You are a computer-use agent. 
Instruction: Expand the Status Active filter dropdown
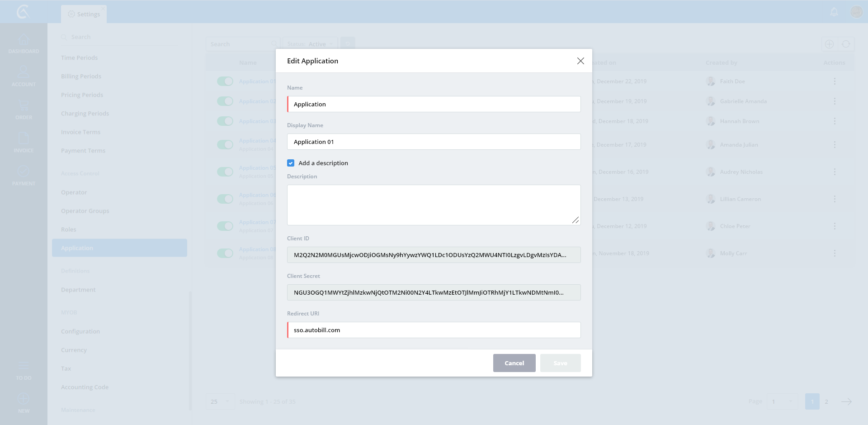pos(311,44)
